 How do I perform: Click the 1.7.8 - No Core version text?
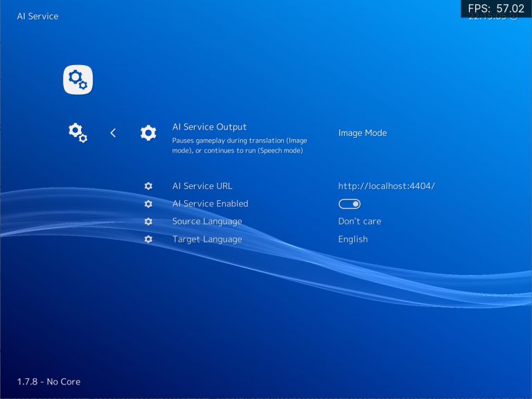(48, 382)
